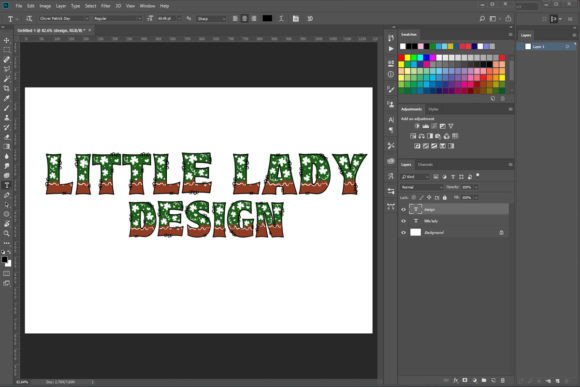
Task: Select the little lady layer row
Action: coord(454,221)
